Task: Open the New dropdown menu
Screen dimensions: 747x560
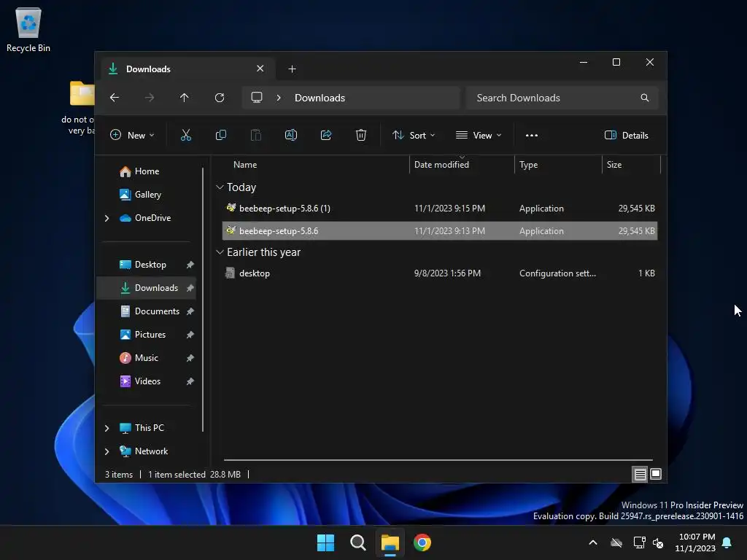Action: pyautogui.click(x=132, y=135)
